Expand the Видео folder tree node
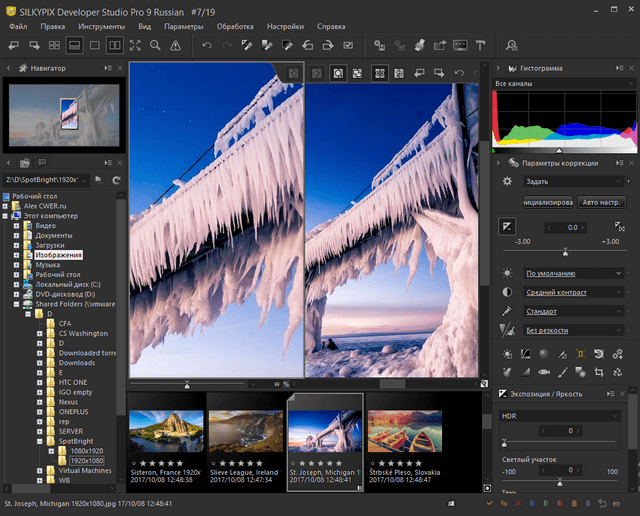 coord(17,226)
